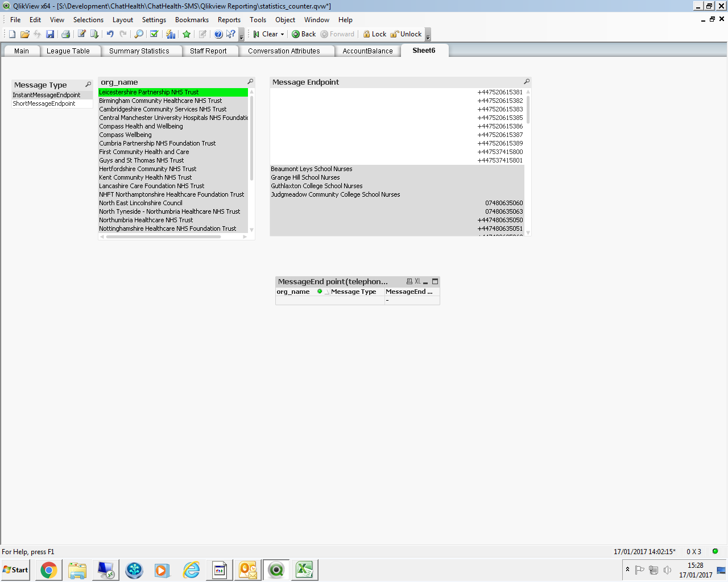
Task: Select Leicestershire Partnership NHS Trust
Action: pyautogui.click(x=173, y=92)
